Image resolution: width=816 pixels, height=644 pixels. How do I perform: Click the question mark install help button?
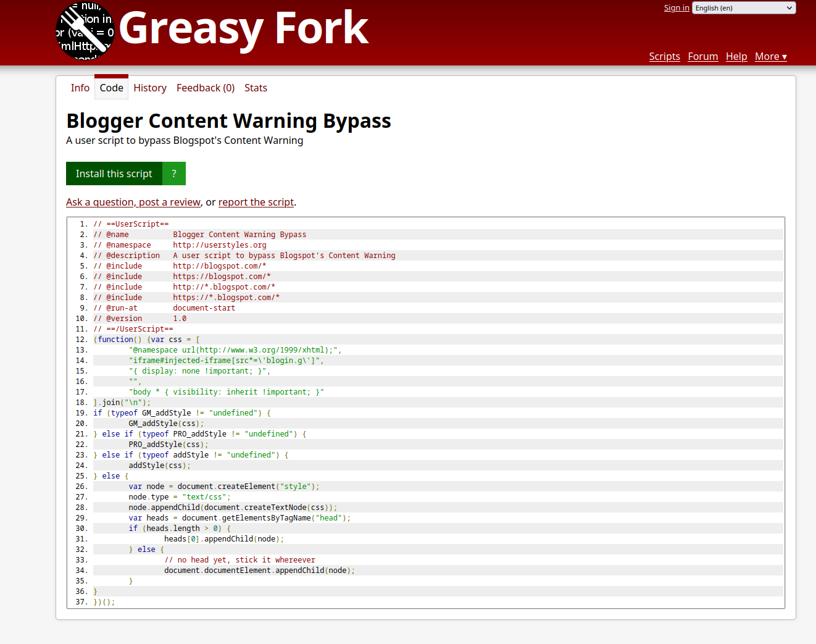pyautogui.click(x=174, y=174)
